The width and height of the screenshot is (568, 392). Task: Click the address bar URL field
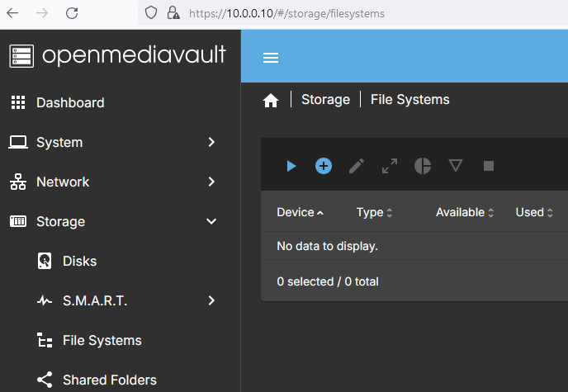tap(353, 13)
